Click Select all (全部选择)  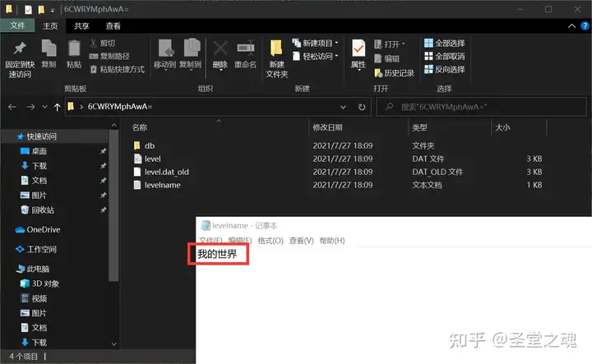point(444,43)
